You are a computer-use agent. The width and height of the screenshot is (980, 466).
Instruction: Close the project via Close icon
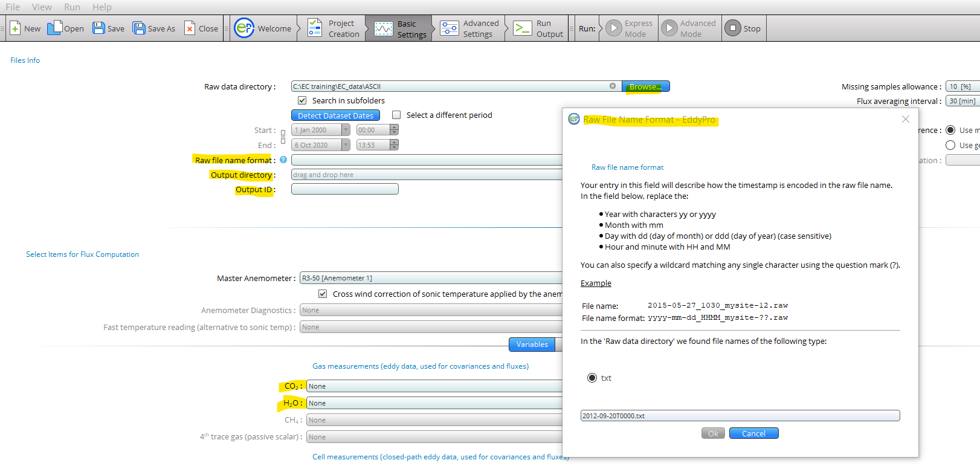pos(190,28)
